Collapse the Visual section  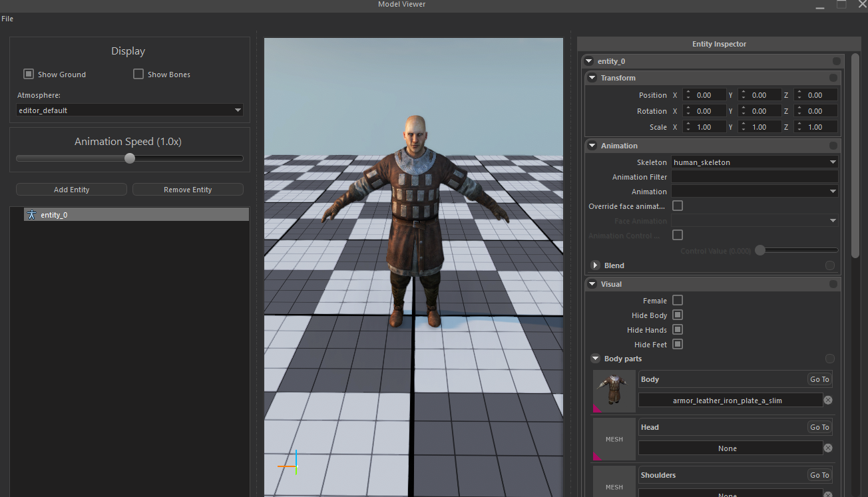(x=592, y=284)
